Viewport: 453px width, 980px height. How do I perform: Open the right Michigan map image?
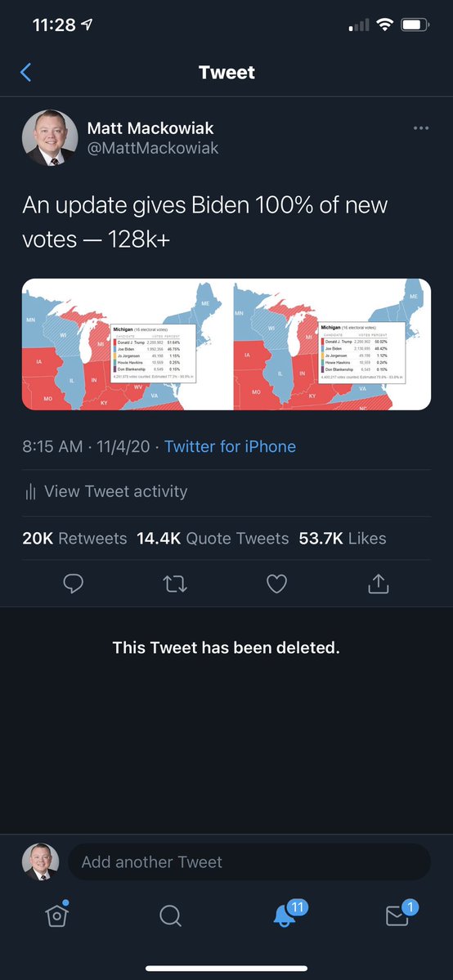[x=332, y=344]
